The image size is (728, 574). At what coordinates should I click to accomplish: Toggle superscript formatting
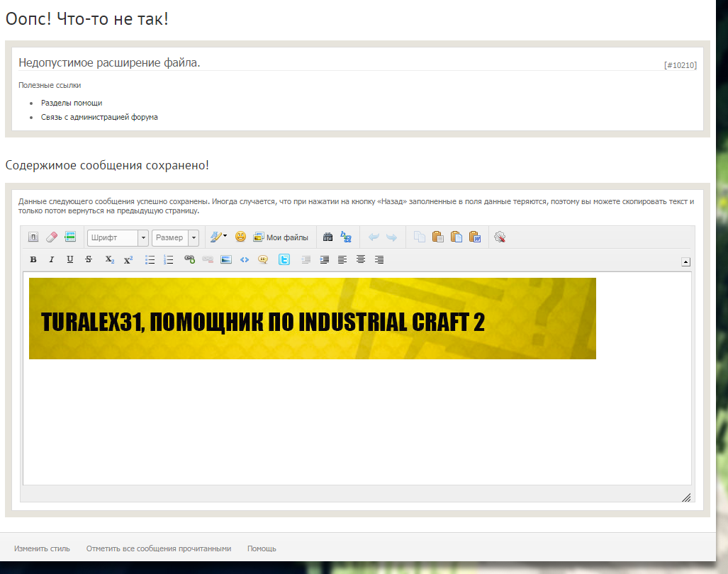(128, 259)
